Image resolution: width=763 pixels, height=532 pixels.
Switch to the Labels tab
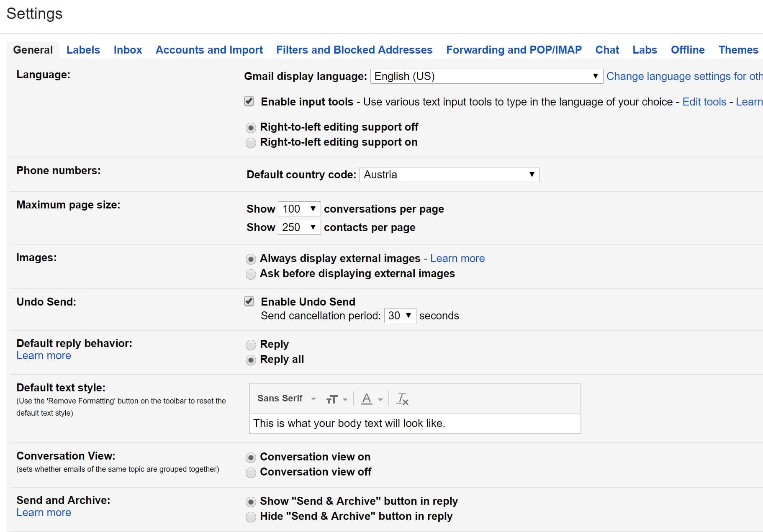(x=83, y=50)
